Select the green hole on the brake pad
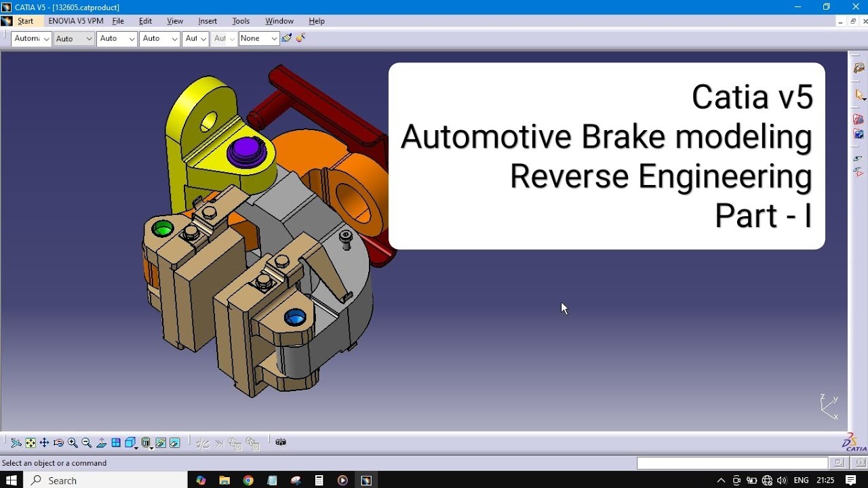Image resolution: width=868 pixels, height=488 pixels. tap(162, 228)
